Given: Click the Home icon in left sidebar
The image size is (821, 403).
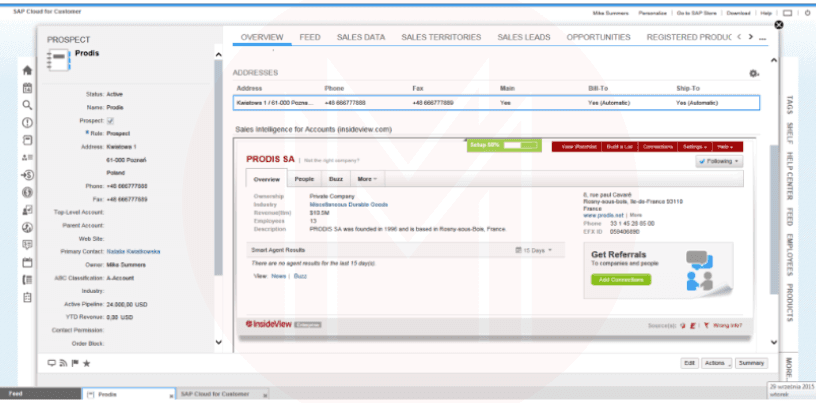Looking at the screenshot, I should point(27,71).
